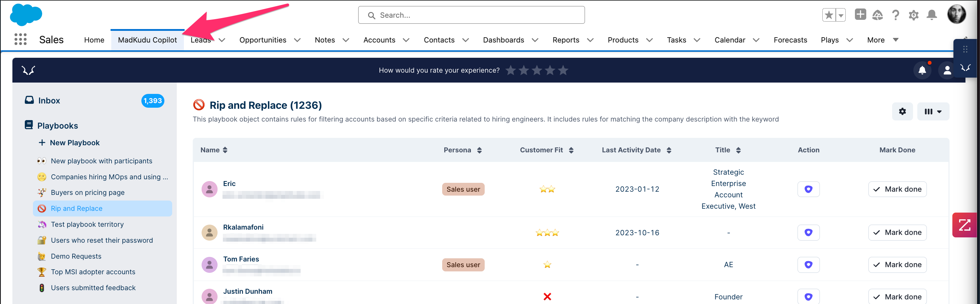This screenshot has height=304, width=980.
Task: Open 'Buyers on pricing page' playbook
Action: 88,192
